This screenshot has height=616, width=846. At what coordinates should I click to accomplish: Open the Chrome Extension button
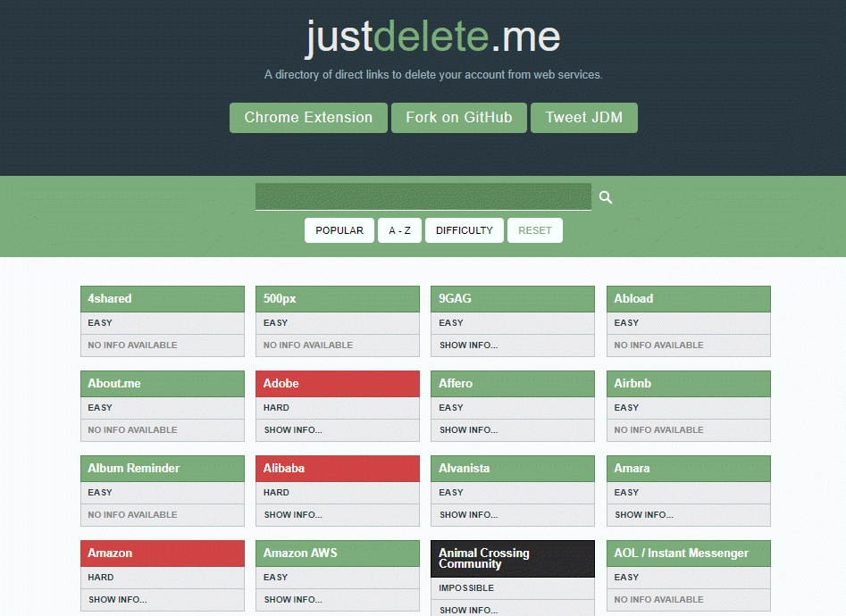point(308,118)
